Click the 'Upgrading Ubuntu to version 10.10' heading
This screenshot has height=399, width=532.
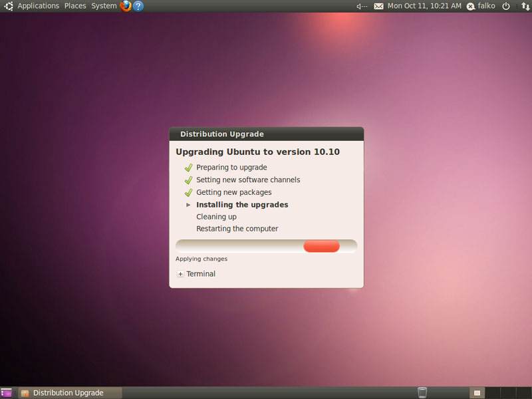(x=257, y=152)
